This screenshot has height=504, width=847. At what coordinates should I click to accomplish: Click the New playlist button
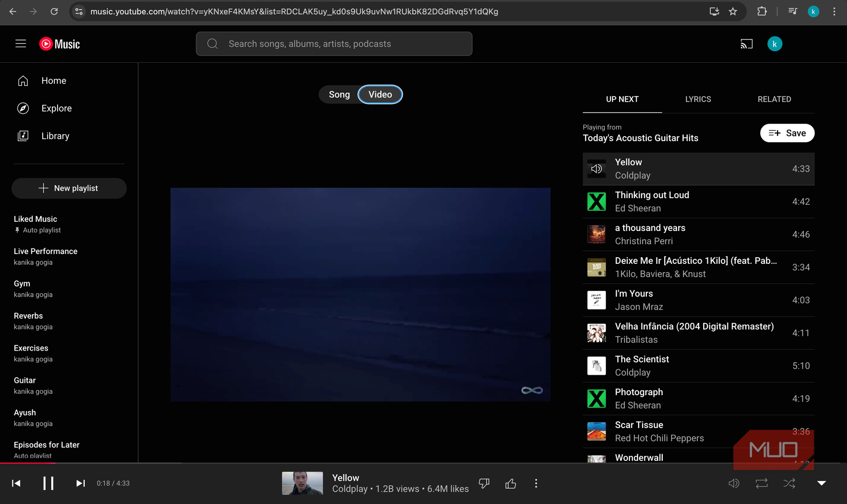click(69, 188)
